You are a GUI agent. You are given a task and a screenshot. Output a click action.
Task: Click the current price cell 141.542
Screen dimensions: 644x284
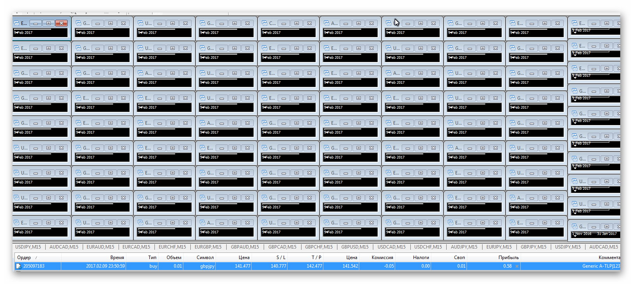(350, 266)
